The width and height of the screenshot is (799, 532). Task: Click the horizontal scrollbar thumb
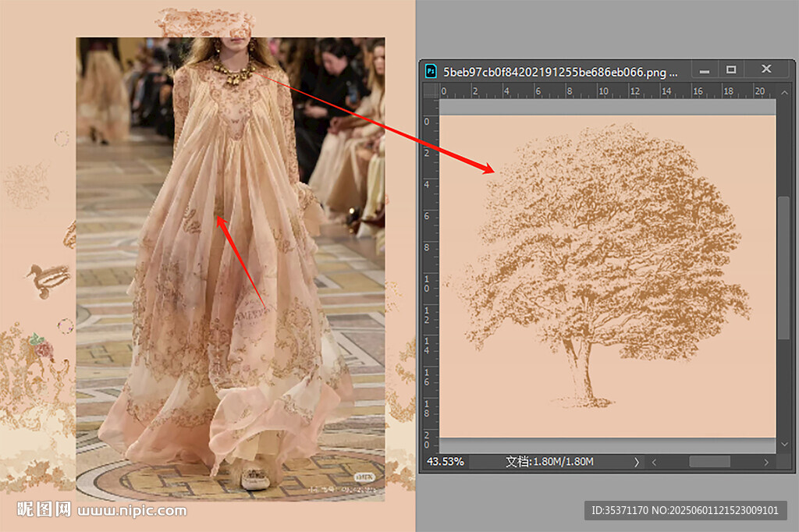pos(709,462)
